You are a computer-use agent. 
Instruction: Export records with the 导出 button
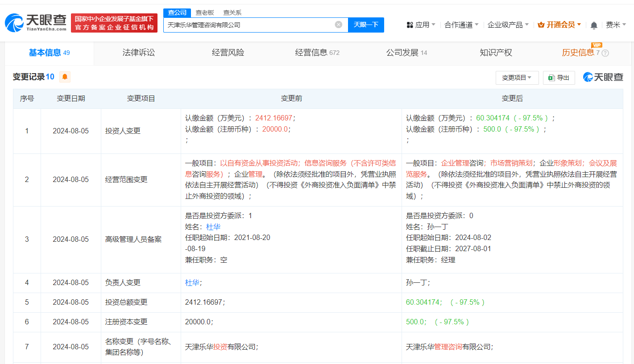tap(559, 78)
